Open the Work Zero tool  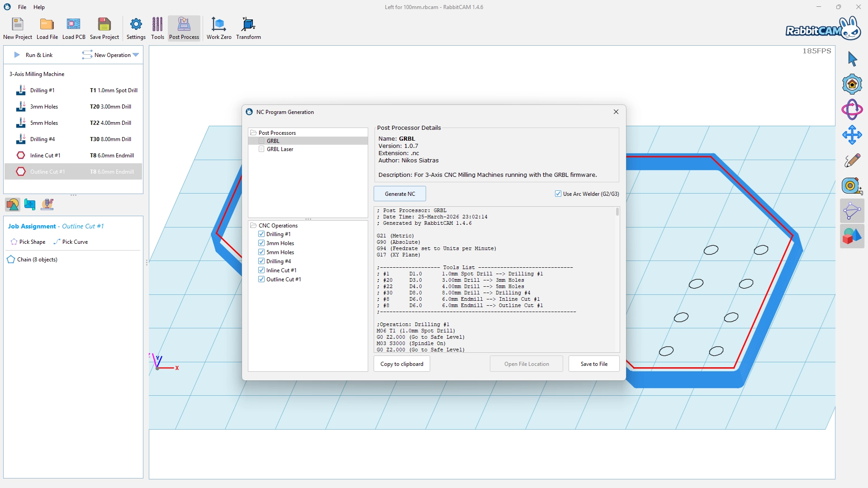pos(219,29)
